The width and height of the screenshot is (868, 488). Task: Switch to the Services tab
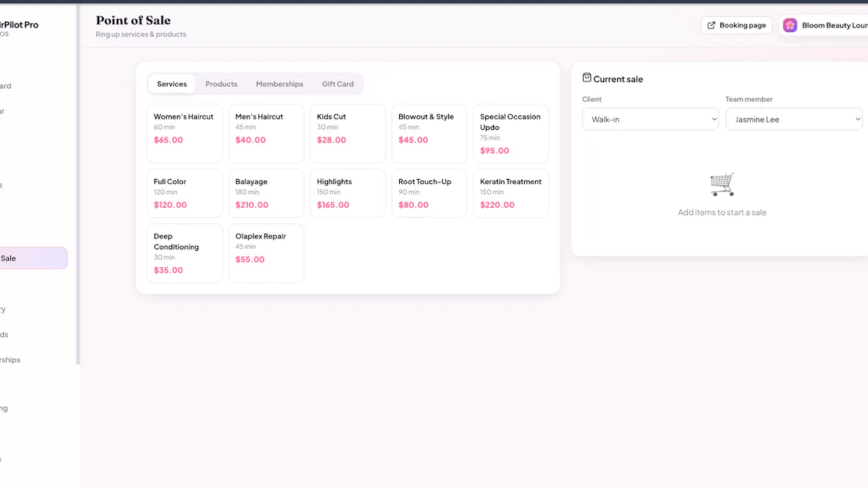point(172,84)
